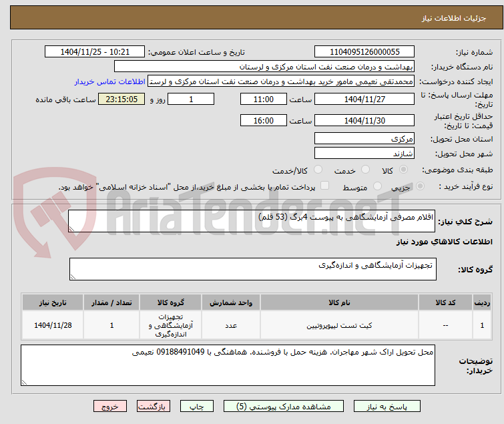Click the استان محل تحویل field مرکزی

click(364, 138)
